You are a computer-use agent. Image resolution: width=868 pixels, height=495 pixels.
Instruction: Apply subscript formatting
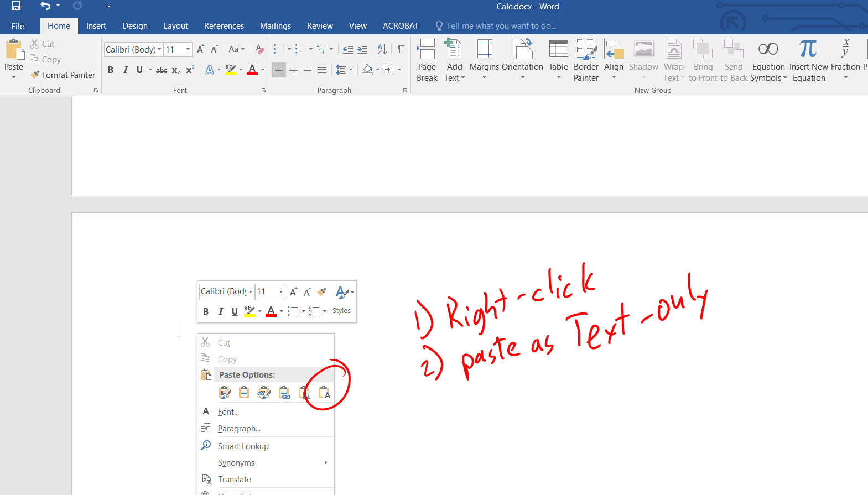point(176,70)
